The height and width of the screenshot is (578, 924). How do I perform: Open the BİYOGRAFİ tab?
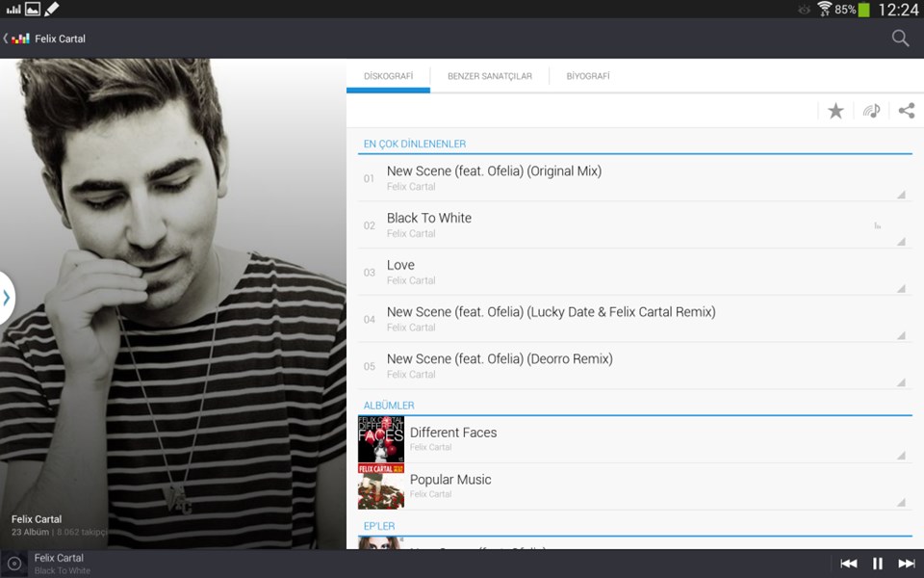click(588, 76)
